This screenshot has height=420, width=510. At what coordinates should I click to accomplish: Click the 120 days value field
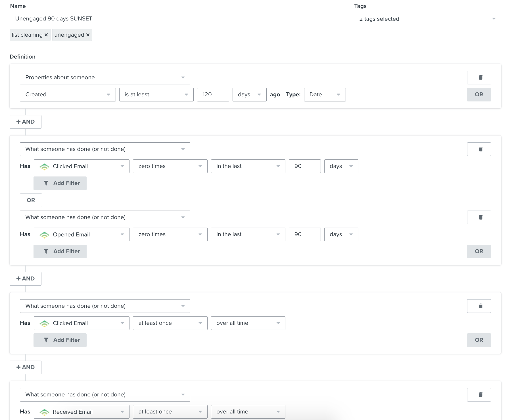click(213, 95)
